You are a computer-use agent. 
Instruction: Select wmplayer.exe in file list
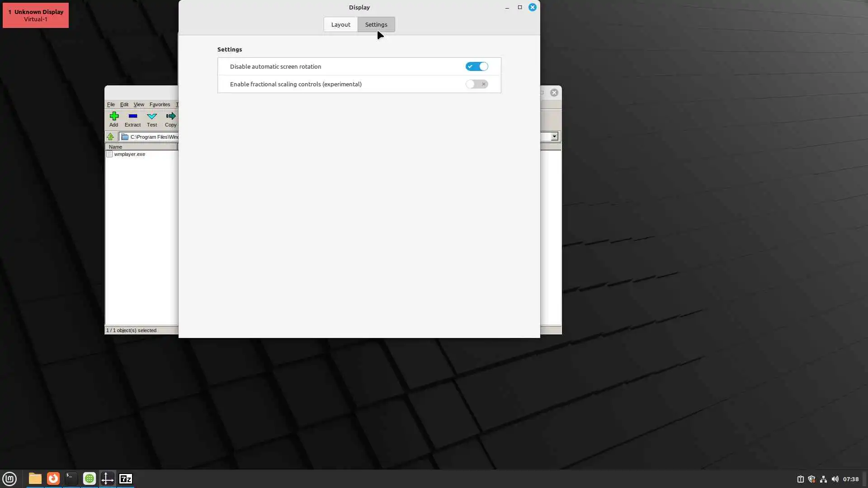[x=129, y=154]
